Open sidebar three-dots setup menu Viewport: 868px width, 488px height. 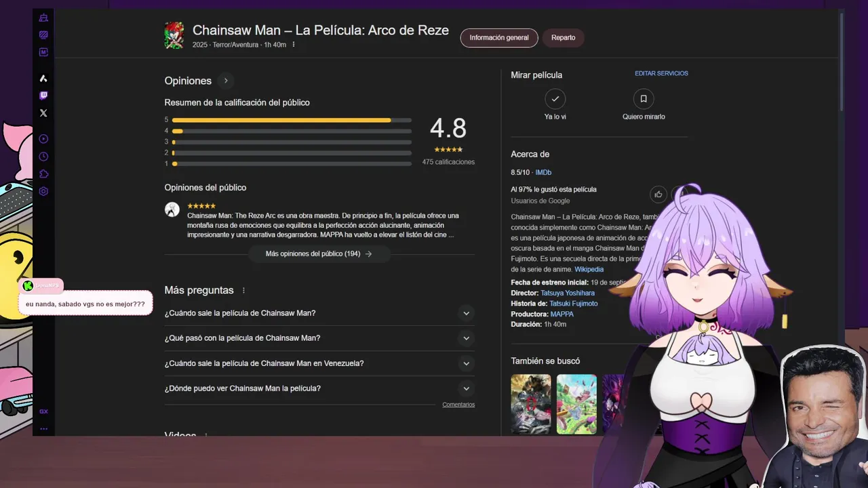[x=43, y=428]
